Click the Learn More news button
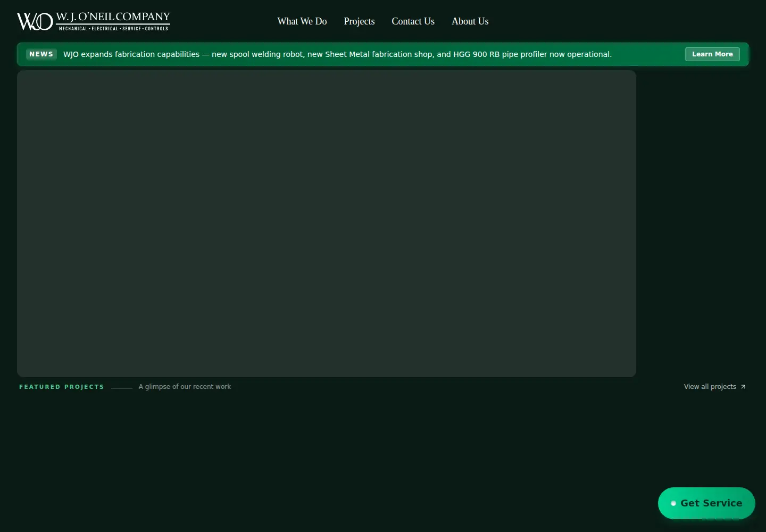 (x=712, y=54)
